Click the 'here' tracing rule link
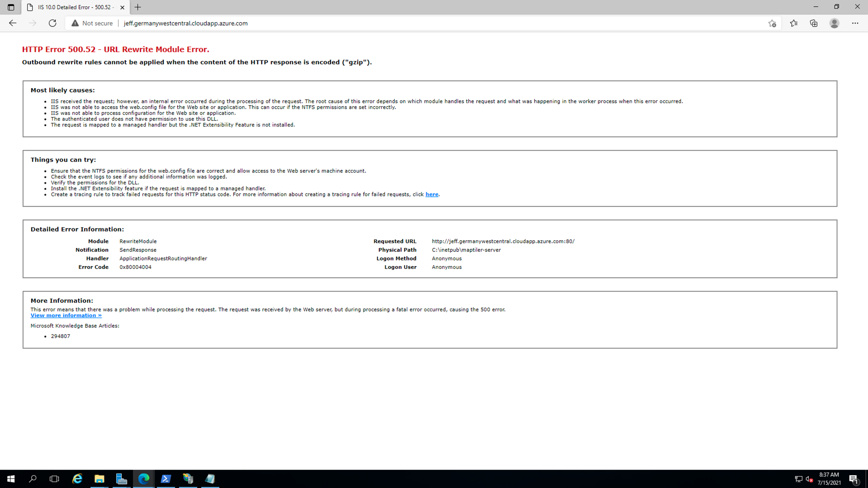 click(x=431, y=194)
